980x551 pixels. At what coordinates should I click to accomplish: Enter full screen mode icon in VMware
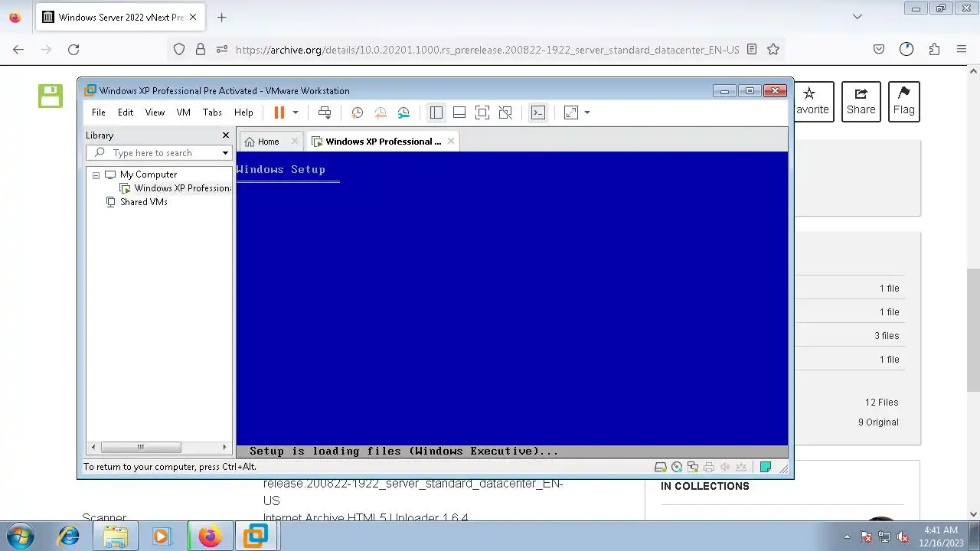(x=482, y=112)
